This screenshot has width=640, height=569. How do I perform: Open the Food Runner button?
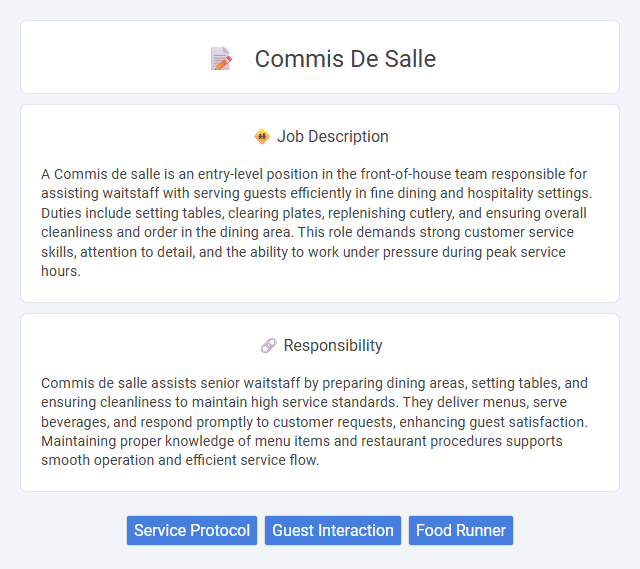click(461, 530)
